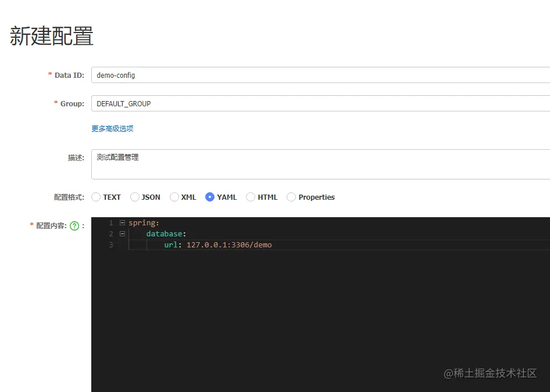Click into the 描述 textarea with 测试配置管理
This screenshot has height=392, width=550.
point(320,164)
